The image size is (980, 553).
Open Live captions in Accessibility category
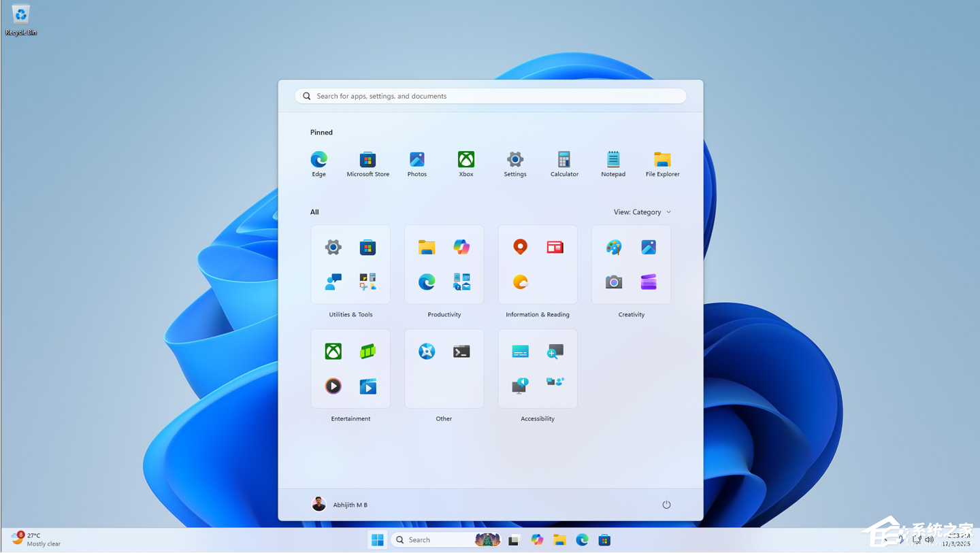pos(520,351)
